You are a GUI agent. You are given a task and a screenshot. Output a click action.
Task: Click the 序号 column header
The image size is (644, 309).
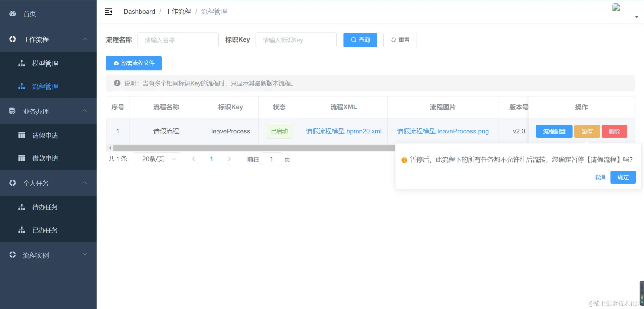(118, 107)
